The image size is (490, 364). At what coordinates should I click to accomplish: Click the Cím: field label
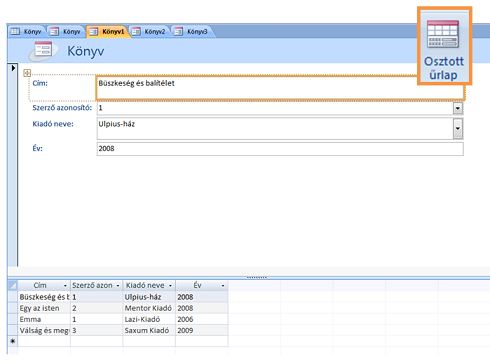pos(40,83)
